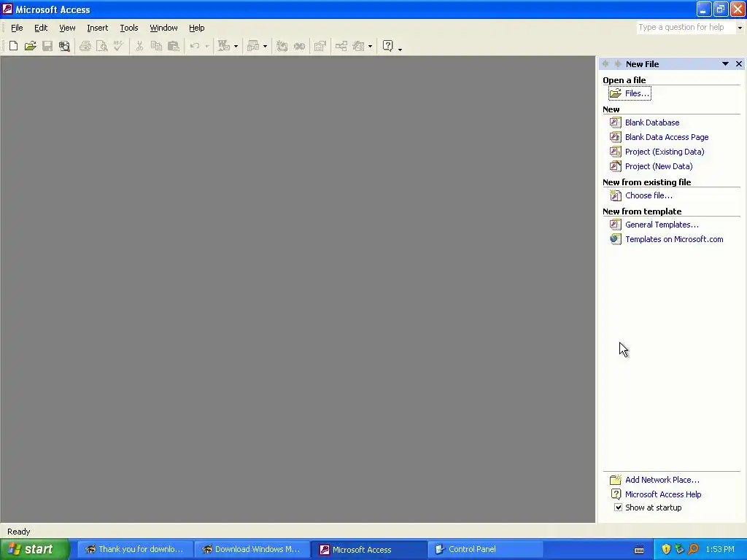747x560 pixels.
Task: Click the Print Preview toolbar icon
Action: 102,46
